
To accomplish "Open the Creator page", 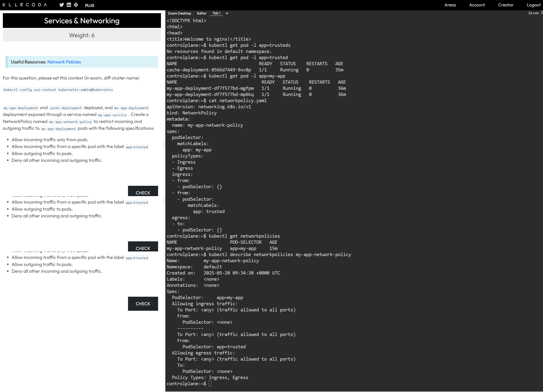I will click(x=505, y=5).
